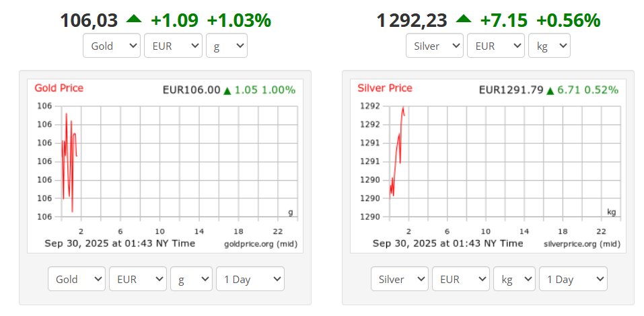Viewport: 644px width, 316px height.
Task: Expand the g unit dropdown under 106,03 headline
Action: point(227,46)
